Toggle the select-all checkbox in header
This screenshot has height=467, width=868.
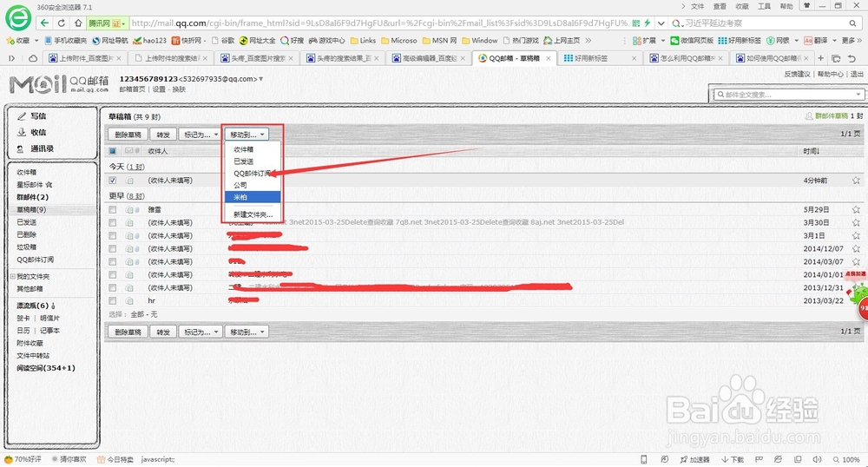point(113,151)
